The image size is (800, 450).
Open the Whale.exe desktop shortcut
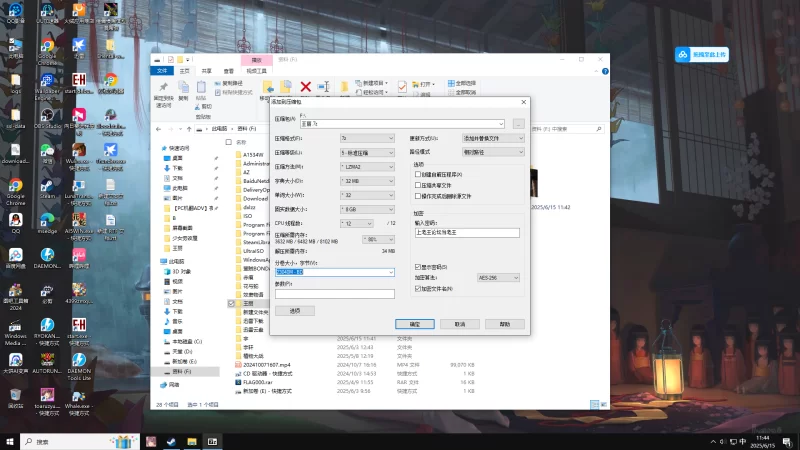point(79,403)
